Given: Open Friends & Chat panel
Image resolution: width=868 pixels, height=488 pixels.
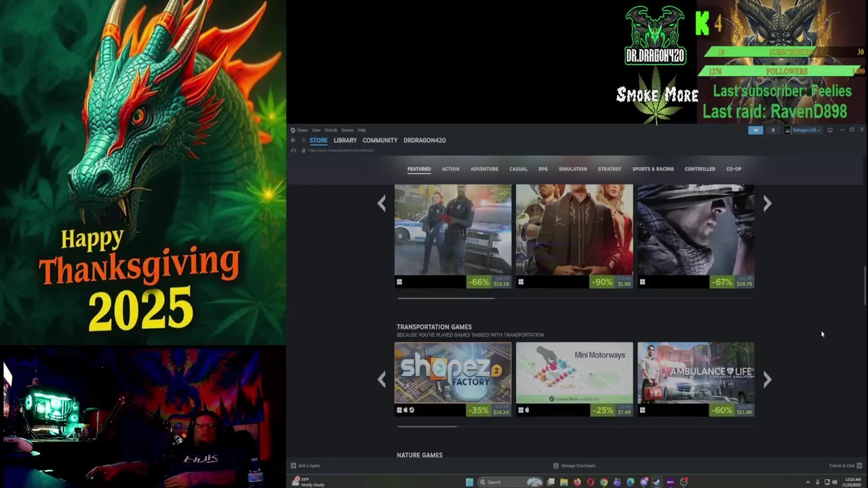Looking at the screenshot, I should [x=845, y=466].
